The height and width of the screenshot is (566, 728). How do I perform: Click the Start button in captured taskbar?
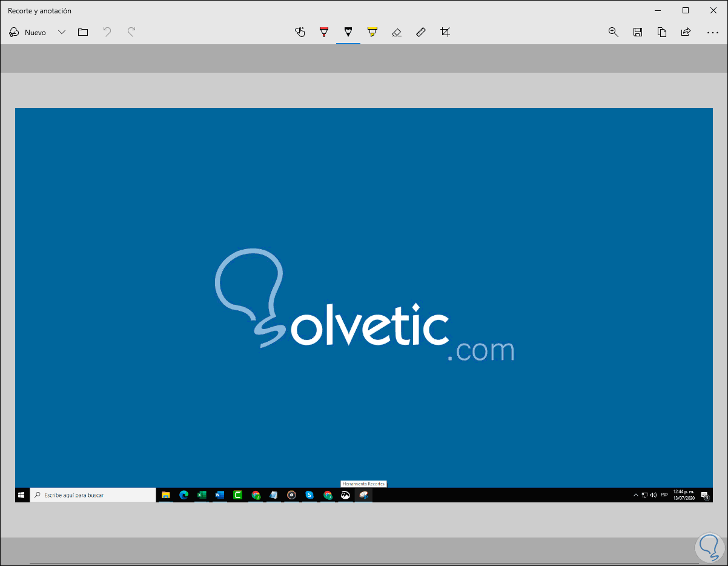click(22, 495)
